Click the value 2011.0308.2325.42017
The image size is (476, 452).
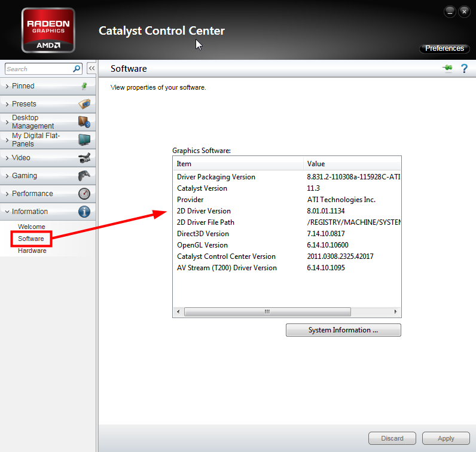click(340, 256)
